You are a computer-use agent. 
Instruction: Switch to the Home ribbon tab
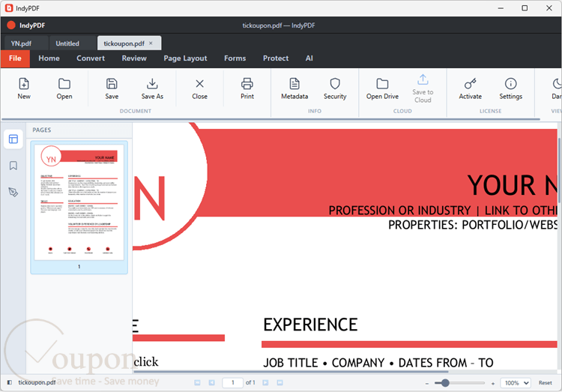point(49,58)
